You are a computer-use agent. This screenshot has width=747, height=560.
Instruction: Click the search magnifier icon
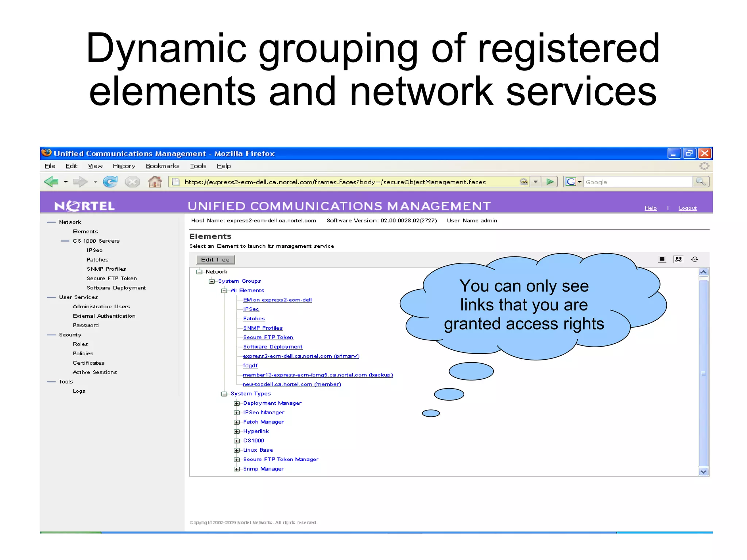click(701, 181)
